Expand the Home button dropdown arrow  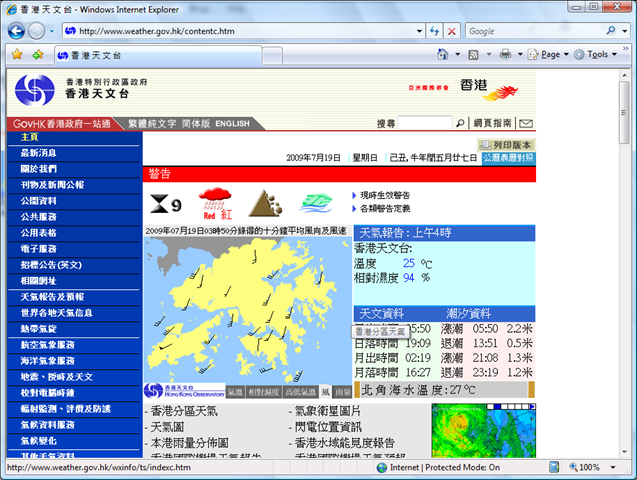click(x=457, y=54)
